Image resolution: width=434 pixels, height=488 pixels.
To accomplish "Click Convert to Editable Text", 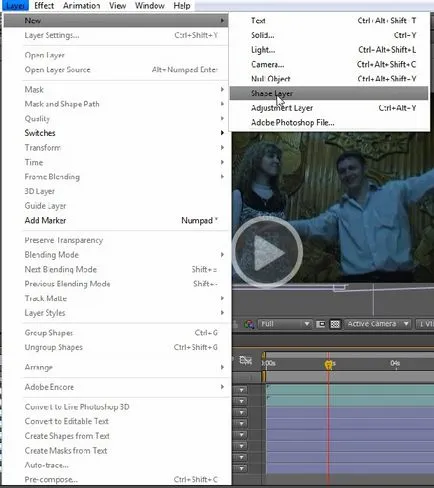I will 116,421.
